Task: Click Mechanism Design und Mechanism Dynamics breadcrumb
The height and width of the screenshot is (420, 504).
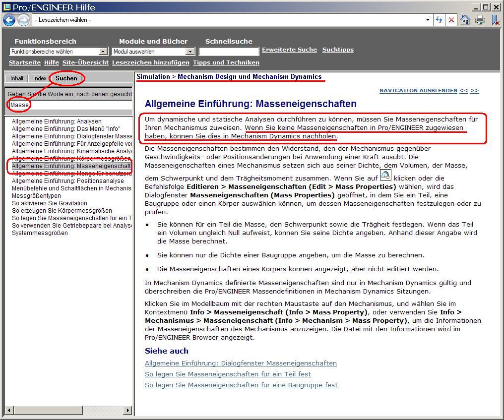Action: [x=250, y=76]
